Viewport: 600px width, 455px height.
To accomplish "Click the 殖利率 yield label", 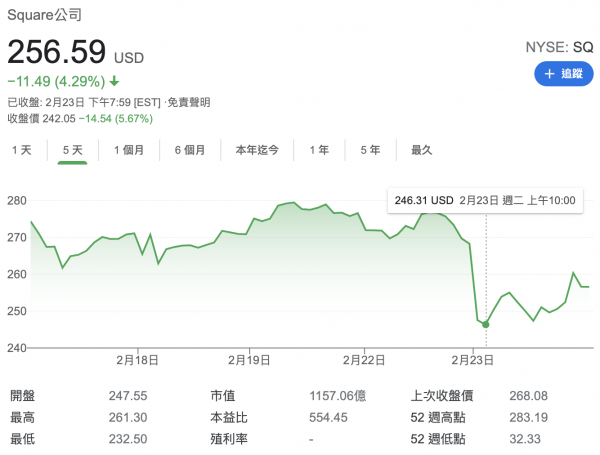I will (229, 439).
